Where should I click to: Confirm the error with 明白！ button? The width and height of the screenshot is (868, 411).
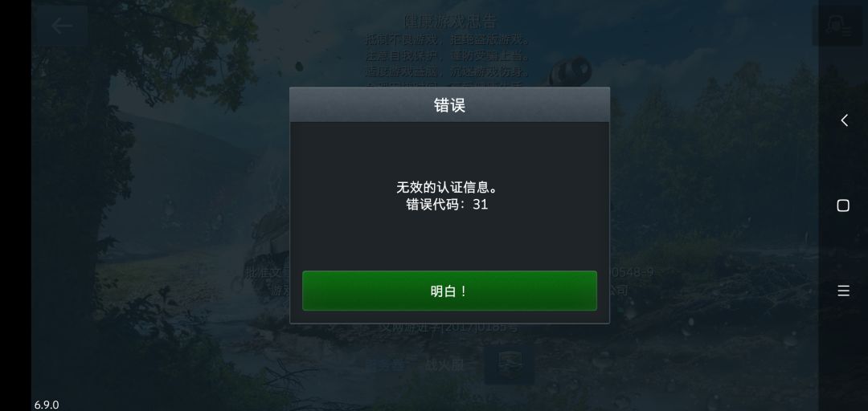pos(449,291)
